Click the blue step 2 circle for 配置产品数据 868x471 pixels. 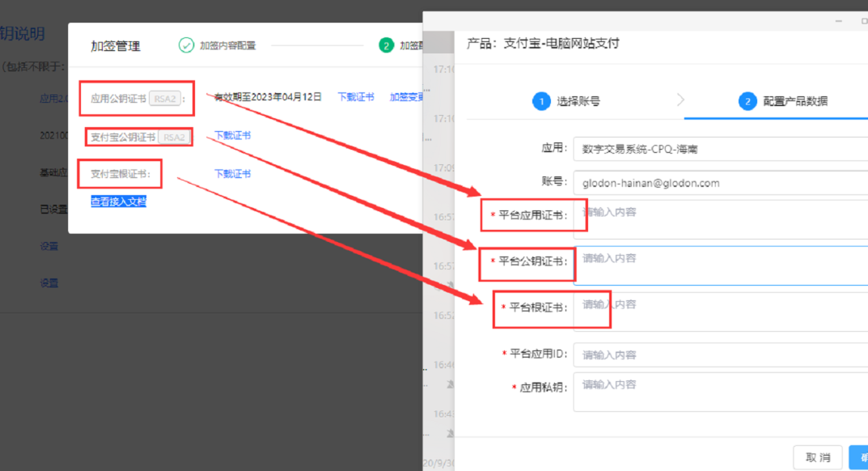(747, 101)
